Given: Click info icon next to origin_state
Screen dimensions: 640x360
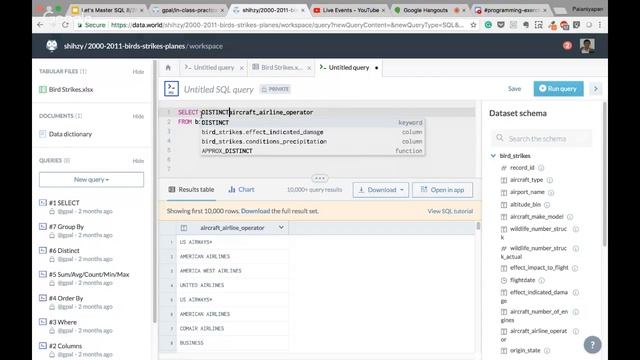Looking at the screenshot, I should coord(547,351).
